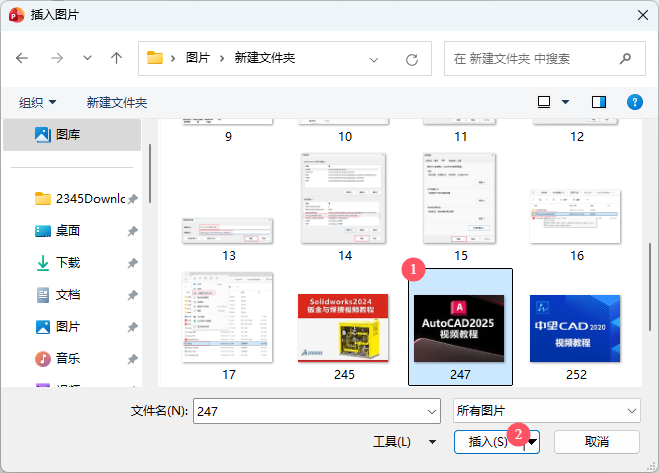Open help with question mark icon

[x=635, y=102]
